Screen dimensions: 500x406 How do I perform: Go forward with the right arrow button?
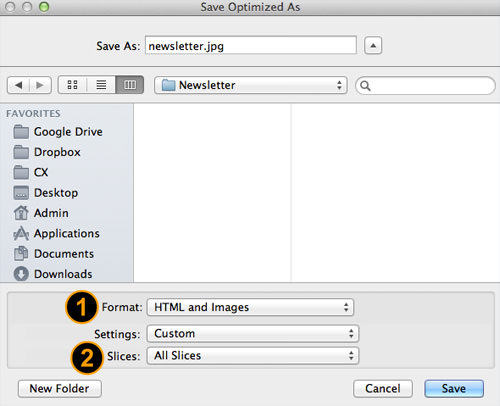pyautogui.click(x=40, y=85)
